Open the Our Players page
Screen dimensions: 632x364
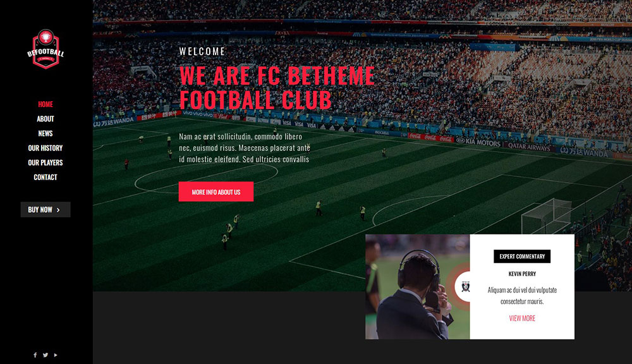pyautogui.click(x=46, y=162)
